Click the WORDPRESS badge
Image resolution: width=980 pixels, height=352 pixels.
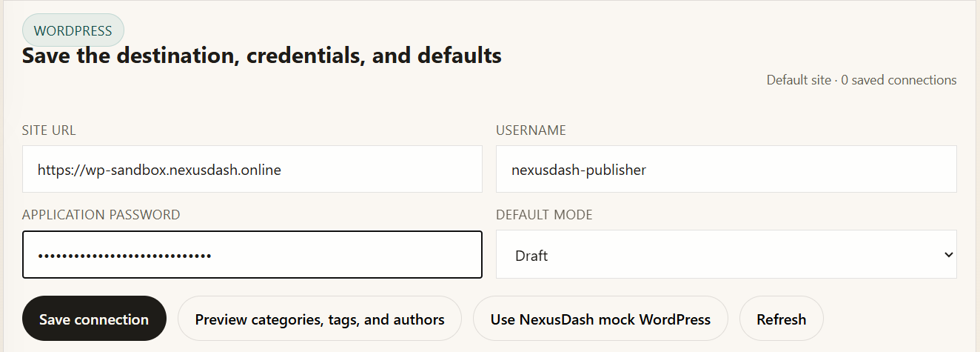pos(73,30)
